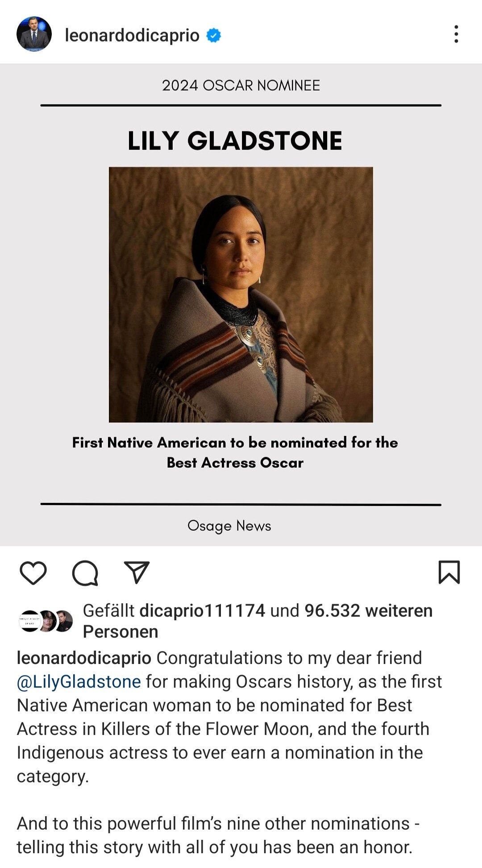The image size is (482, 868).
Task: Tap the first liker avatar beside Gefällt
Action: (29, 621)
